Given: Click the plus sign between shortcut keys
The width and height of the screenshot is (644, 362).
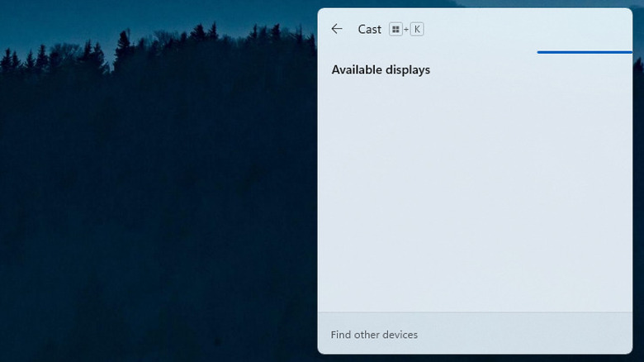Looking at the screenshot, I should (x=406, y=30).
